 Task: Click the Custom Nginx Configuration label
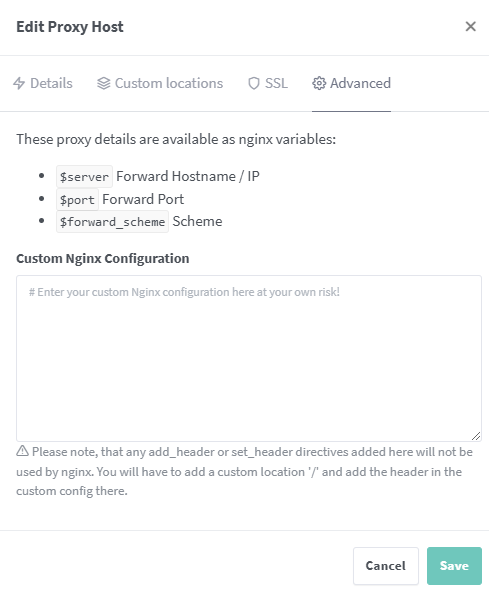pyautogui.click(x=103, y=258)
